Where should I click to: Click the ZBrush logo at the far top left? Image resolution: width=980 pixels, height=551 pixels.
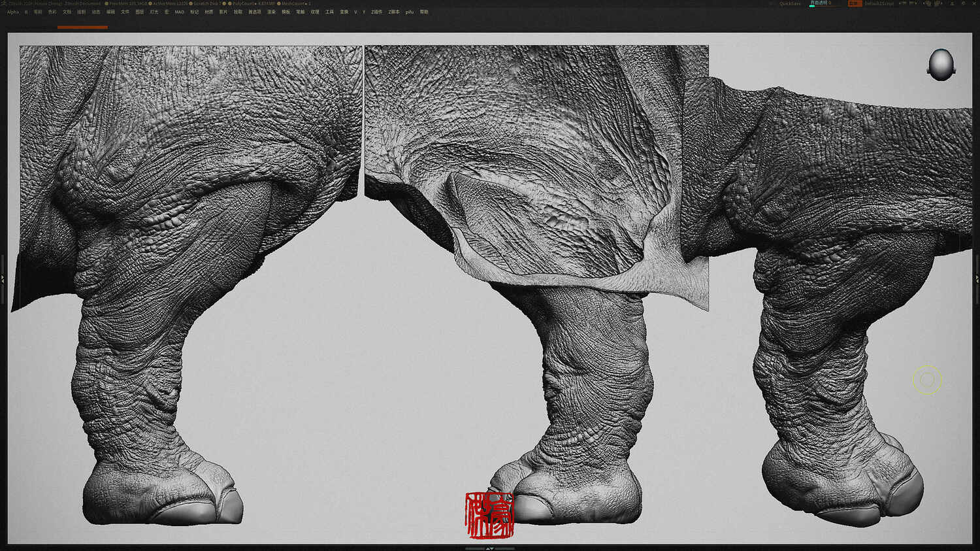[x=4, y=3]
